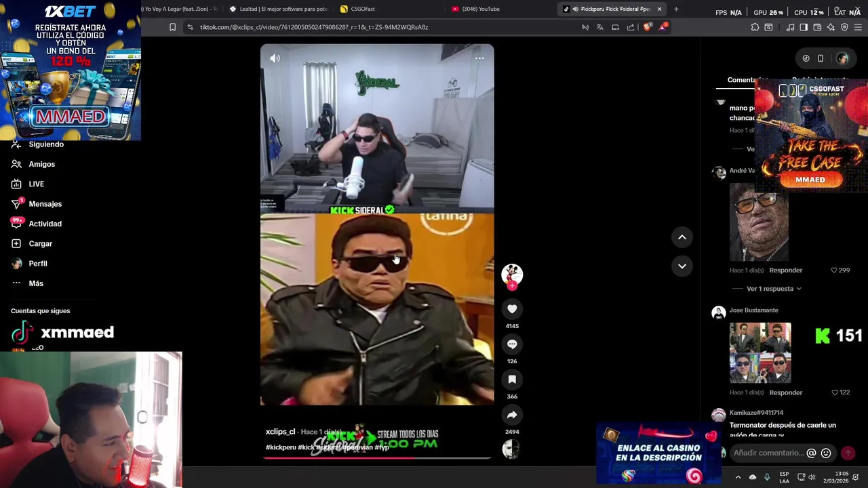Screen dimensions: 868x488
Task: Reply to the comment with 299 likes
Action: point(786,270)
